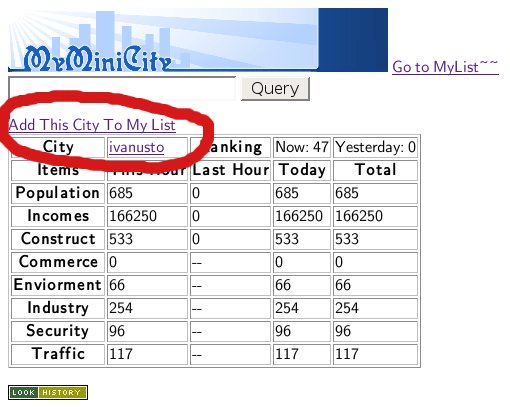510x407 pixels.
Task: Add This City To My List link
Action: click(92, 125)
